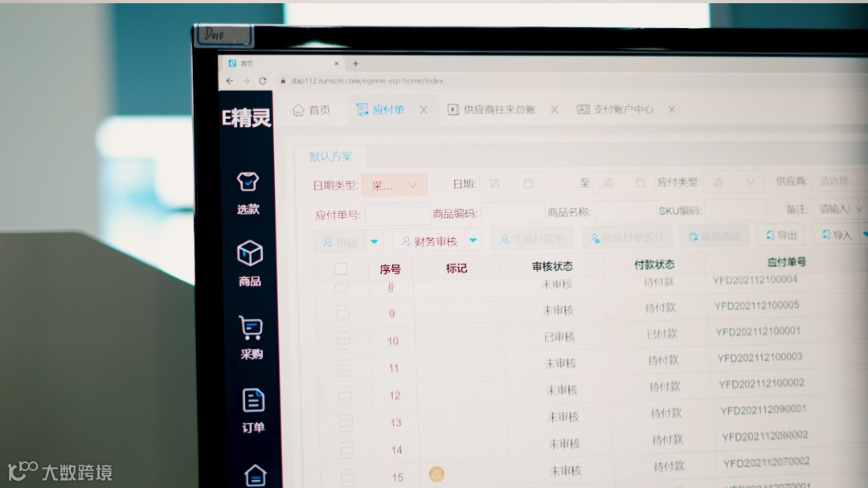Switch to the 应付单 tab
The height and width of the screenshot is (488, 868).
coord(379,109)
